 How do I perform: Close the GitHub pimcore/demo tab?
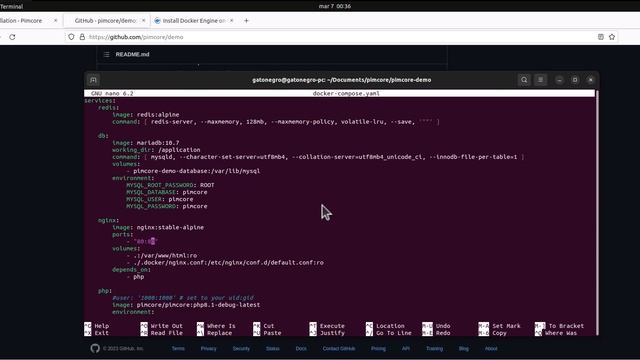coord(143,20)
